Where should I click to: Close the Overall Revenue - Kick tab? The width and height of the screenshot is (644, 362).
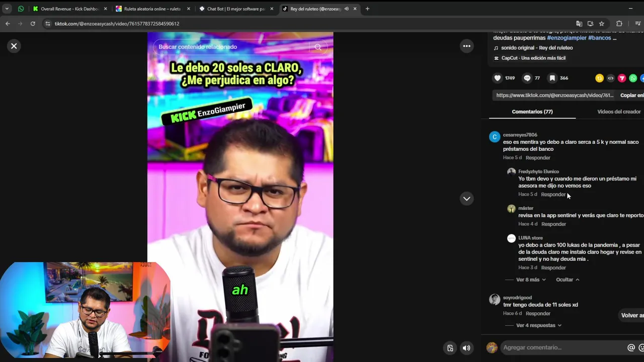click(x=105, y=9)
